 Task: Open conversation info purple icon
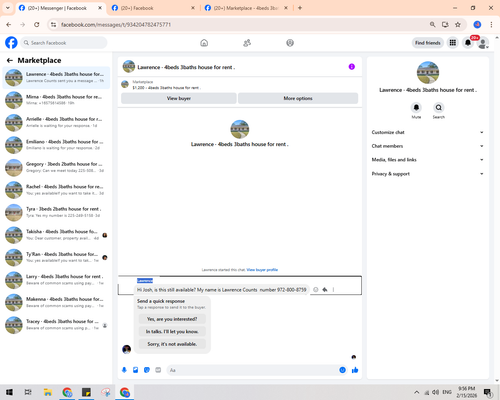pos(352,67)
